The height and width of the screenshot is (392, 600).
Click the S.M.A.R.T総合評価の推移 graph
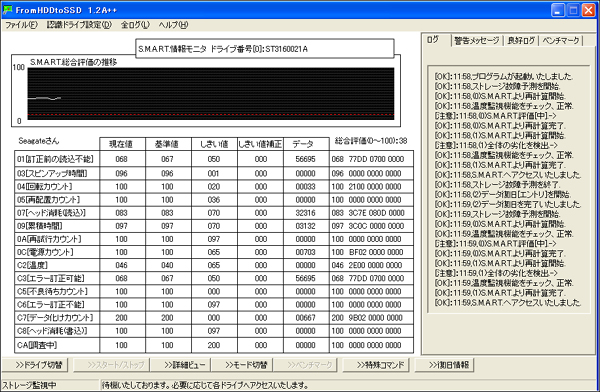click(x=210, y=94)
